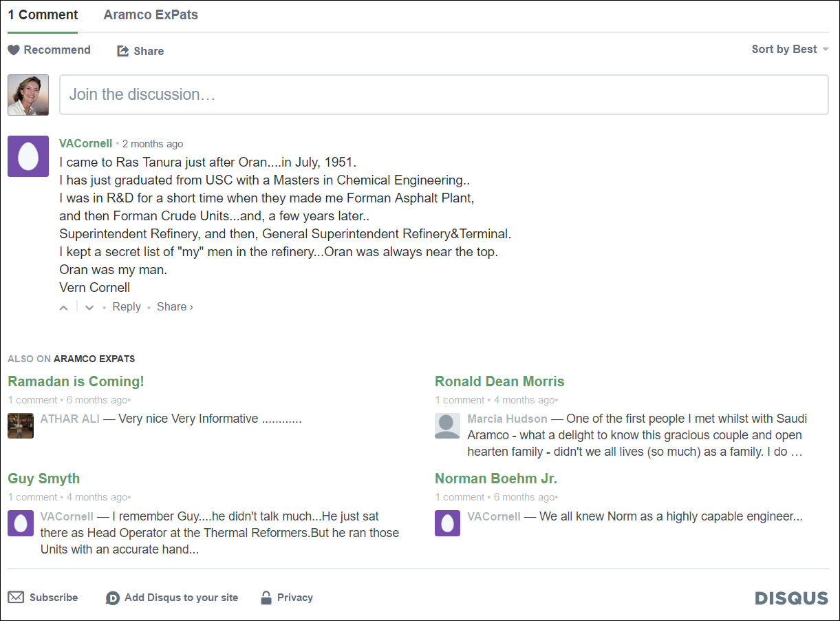
Task: Click the user profile photo beside the discussion box
Action: click(x=28, y=95)
